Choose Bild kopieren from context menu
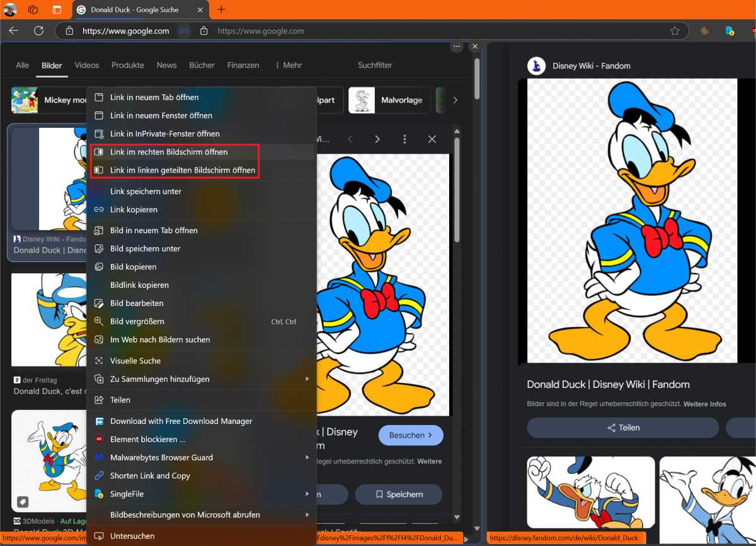756x546 pixels. [x=134, y=267]
